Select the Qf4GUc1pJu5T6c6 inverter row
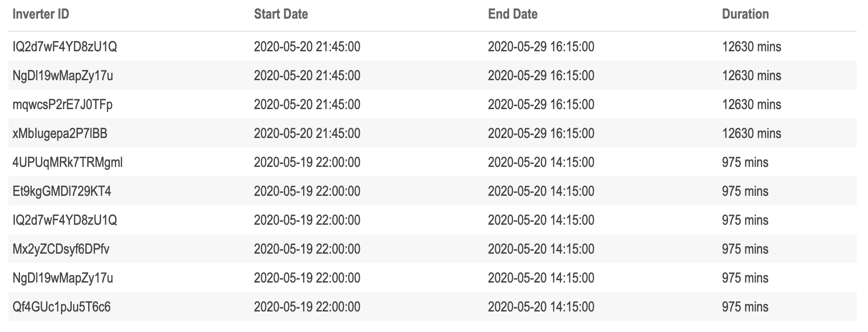The height and width of the screenshot is (332, 868). click(433, 307)
